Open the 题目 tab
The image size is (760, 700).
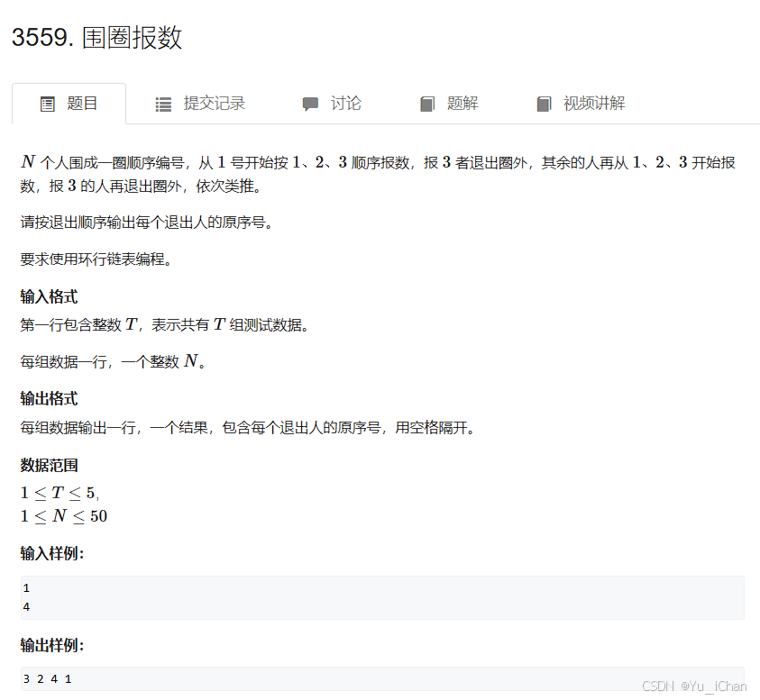69,104
